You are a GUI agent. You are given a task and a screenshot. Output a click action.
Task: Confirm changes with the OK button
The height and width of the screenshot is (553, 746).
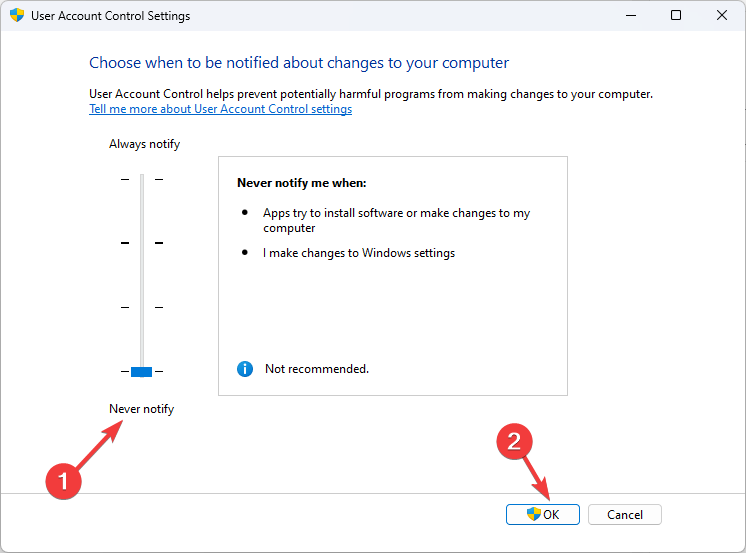tap(542, 514)
